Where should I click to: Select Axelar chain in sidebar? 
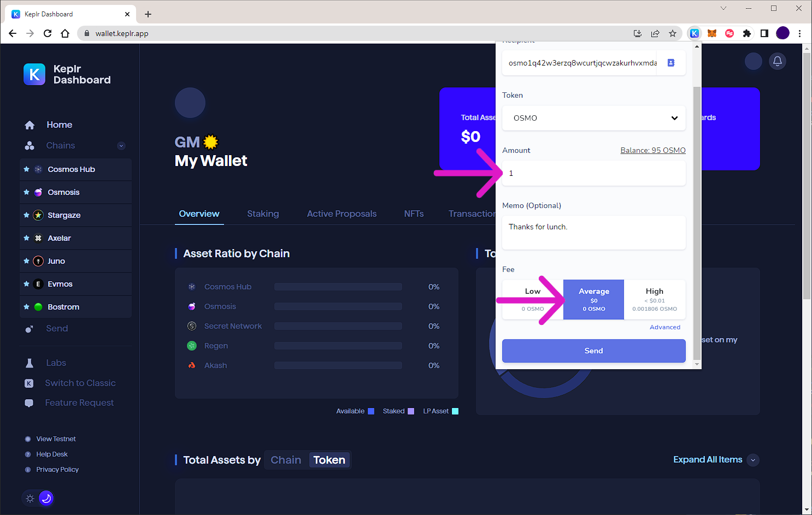pyautogui.click(x=76, y=238)
